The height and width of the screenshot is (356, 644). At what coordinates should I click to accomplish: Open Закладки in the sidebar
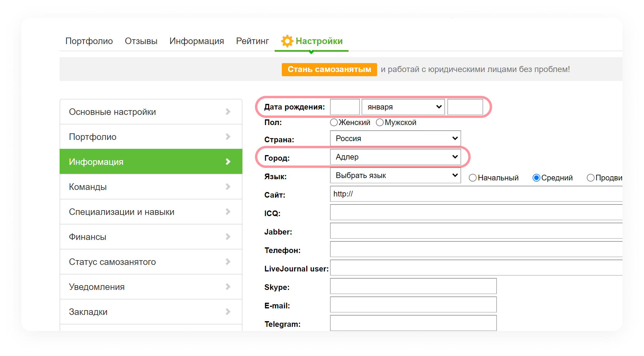[x=151, y=312]
